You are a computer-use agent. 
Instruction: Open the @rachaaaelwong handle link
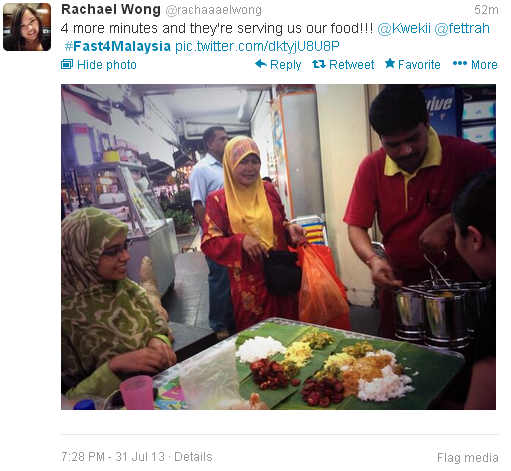click(x=213, y=10)
